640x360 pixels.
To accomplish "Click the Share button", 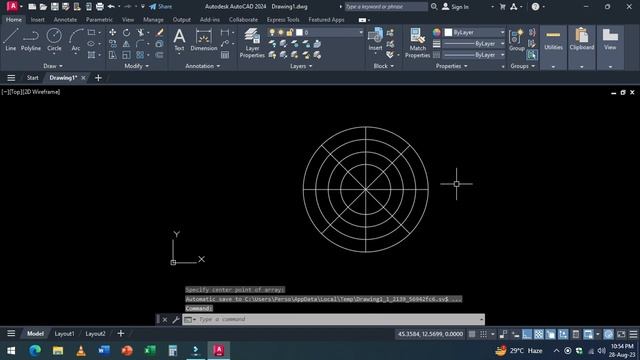I will click(x=160, y=7).
